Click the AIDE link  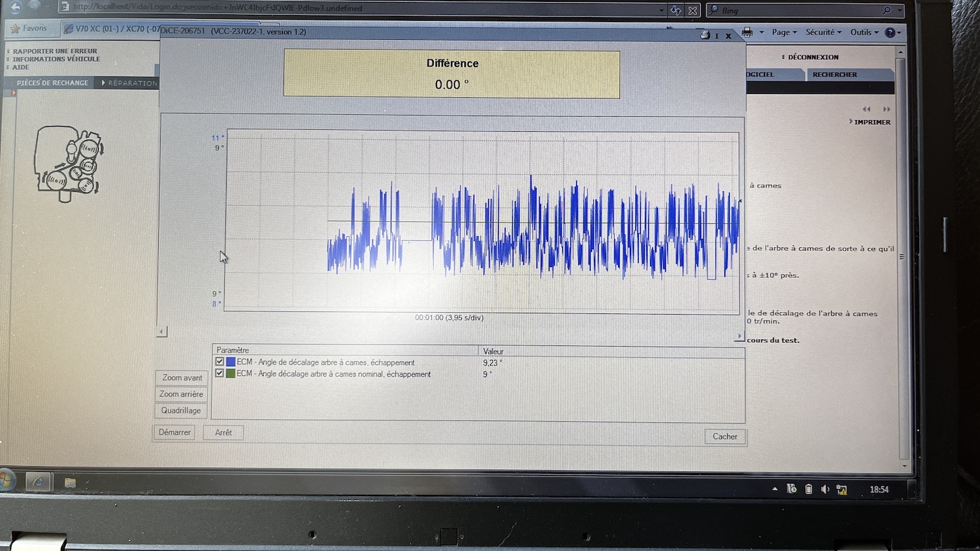21,67
